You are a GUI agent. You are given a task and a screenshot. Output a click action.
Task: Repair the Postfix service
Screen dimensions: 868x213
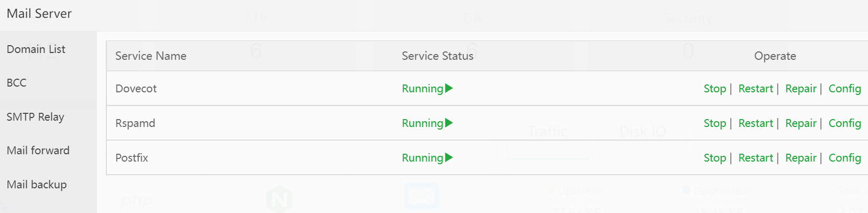(800, 158)
